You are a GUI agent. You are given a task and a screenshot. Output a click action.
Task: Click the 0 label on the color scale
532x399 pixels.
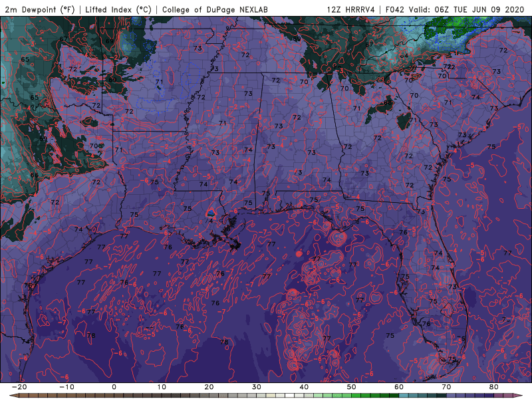coord(114,387)
